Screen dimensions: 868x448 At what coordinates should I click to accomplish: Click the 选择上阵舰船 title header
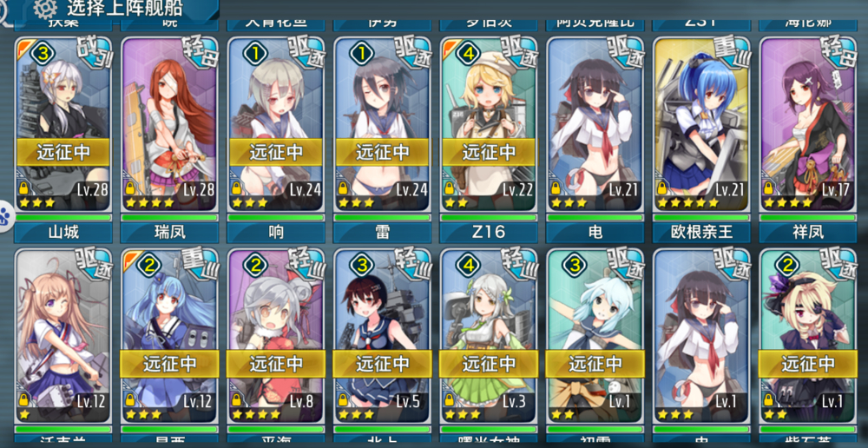124,9
